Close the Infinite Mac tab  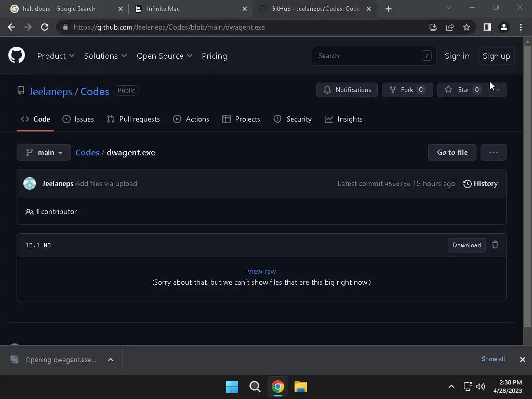tap(245, 9)
